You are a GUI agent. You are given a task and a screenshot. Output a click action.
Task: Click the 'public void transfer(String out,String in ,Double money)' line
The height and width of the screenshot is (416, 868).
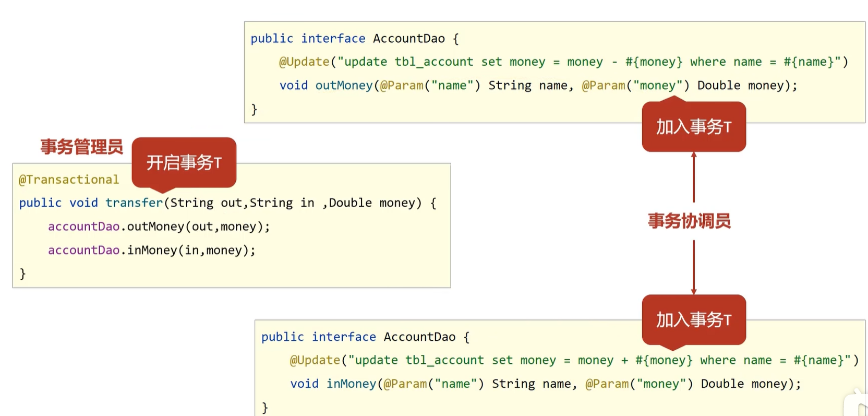click(x=227, y=203)
